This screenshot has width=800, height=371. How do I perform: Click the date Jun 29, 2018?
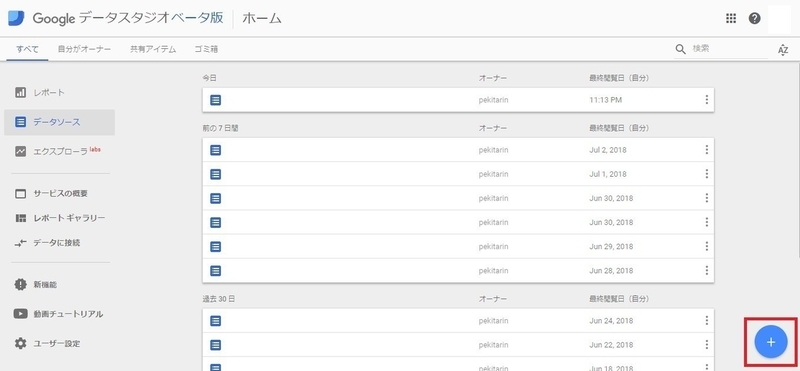(x=611, y=246)
